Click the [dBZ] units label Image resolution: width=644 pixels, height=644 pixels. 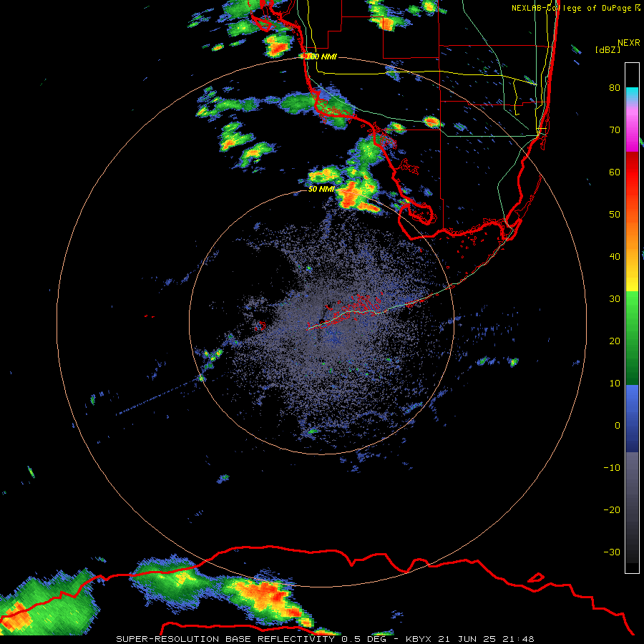[x=608, y=50]
